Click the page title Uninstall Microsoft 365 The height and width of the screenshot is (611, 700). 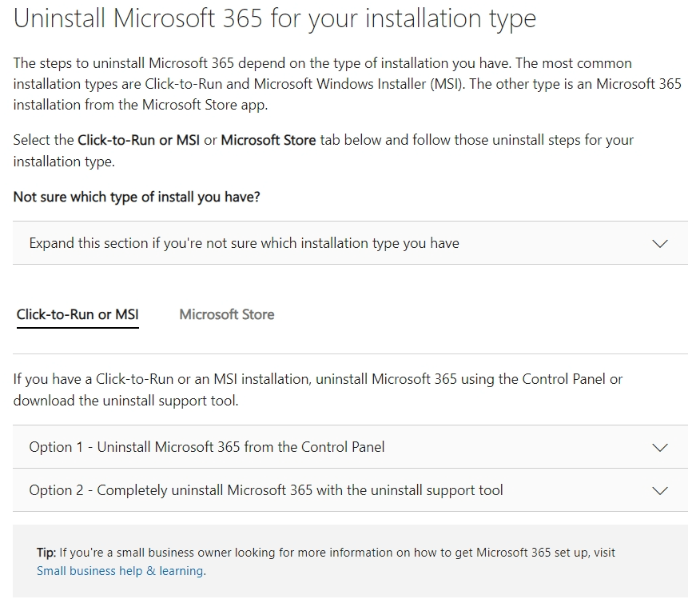tap(275, 18)
